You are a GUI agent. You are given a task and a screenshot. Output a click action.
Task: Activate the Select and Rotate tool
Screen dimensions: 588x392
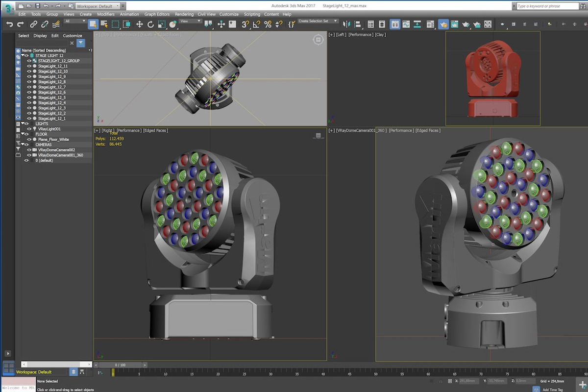[x=150, y=24]
